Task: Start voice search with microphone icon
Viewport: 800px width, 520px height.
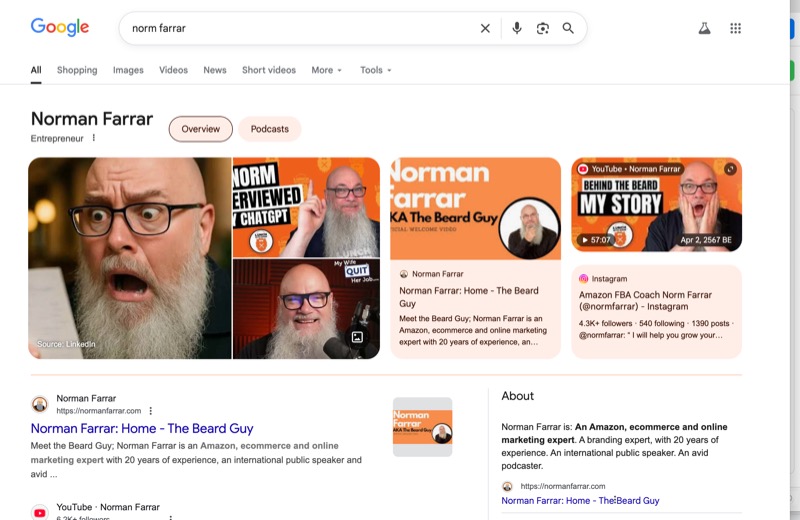Action: (517, 29)
